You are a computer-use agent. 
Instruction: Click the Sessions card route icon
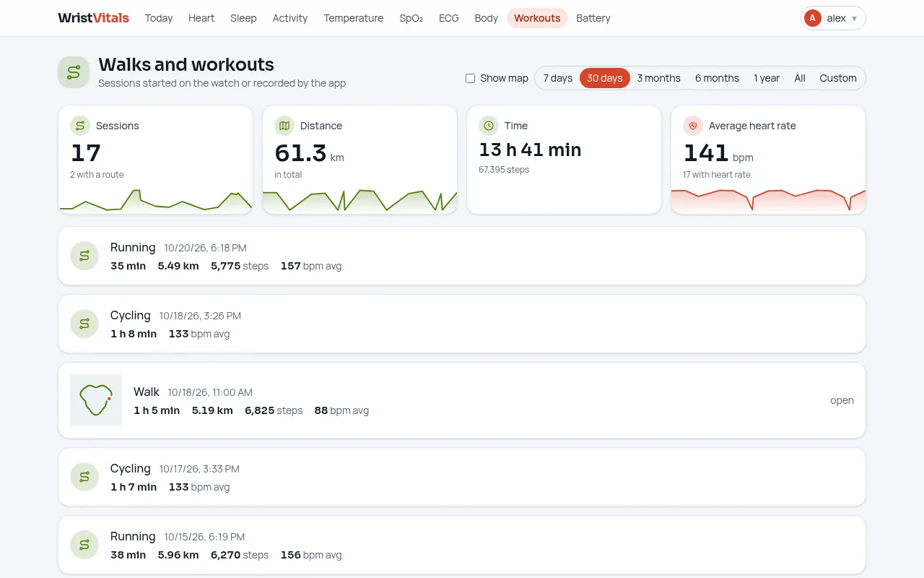coord(79,126)
